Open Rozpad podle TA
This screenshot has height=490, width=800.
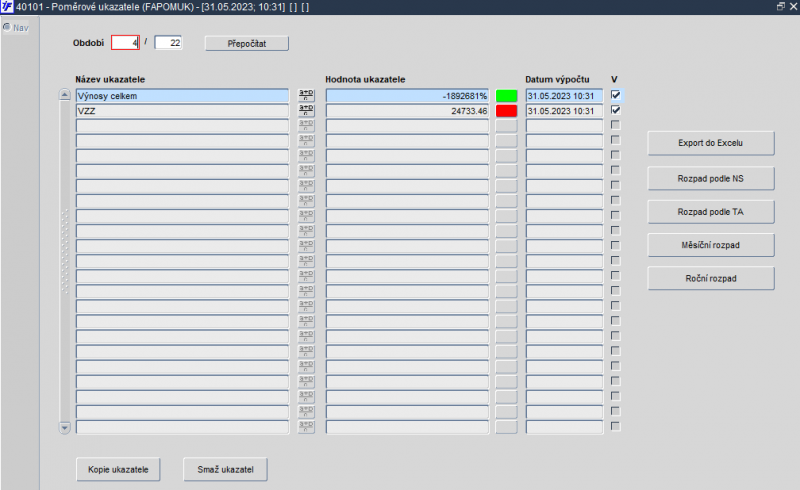click(711, 212)
